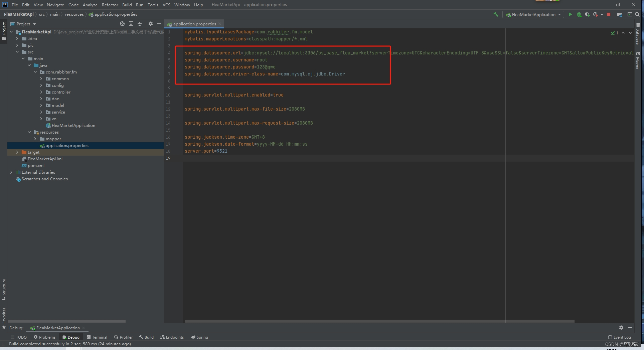This screenshot has height=350, width=644.
Task: Go to next highlighted problem arrow
Action: [630, 33]
